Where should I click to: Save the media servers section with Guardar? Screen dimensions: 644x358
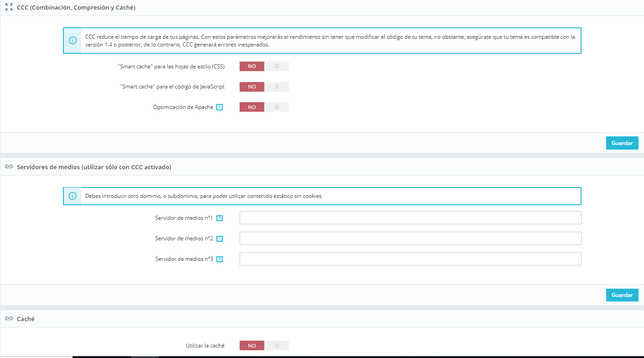[x=622, y=295]
